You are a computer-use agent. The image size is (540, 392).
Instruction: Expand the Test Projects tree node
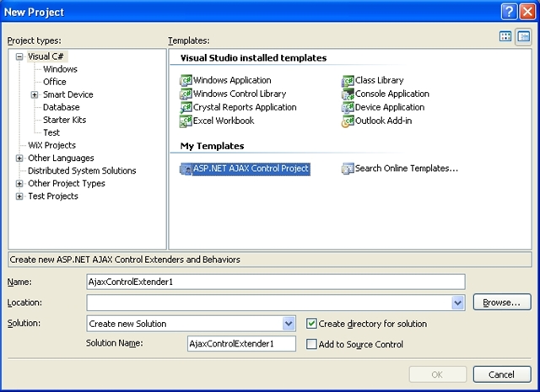click(x=19, y=196)
